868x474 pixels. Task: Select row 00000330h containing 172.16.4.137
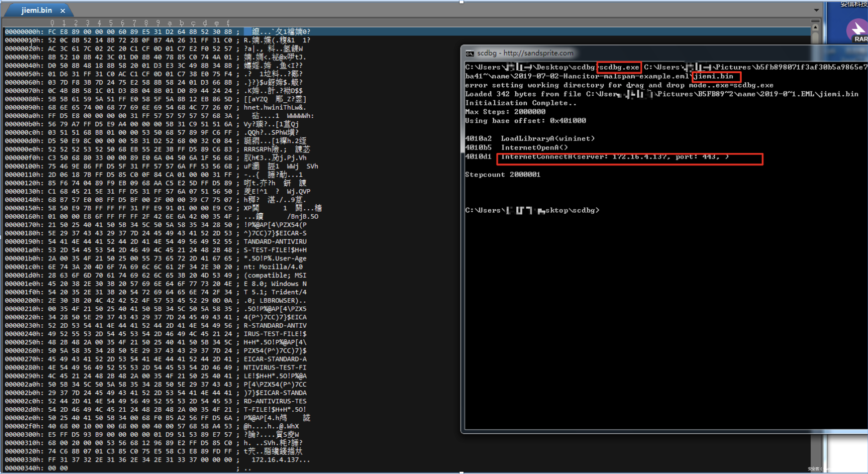(x=142, y=460)
